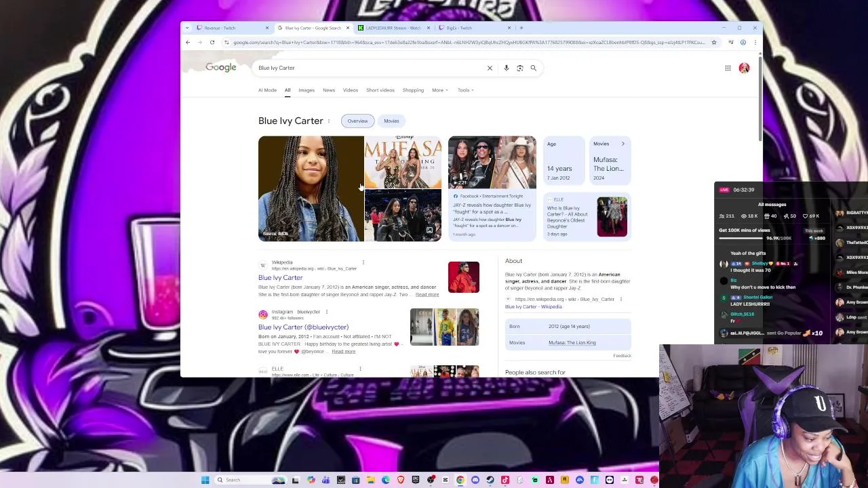Play the Entertainment Tonight video thumbnail

pos(492,162)
